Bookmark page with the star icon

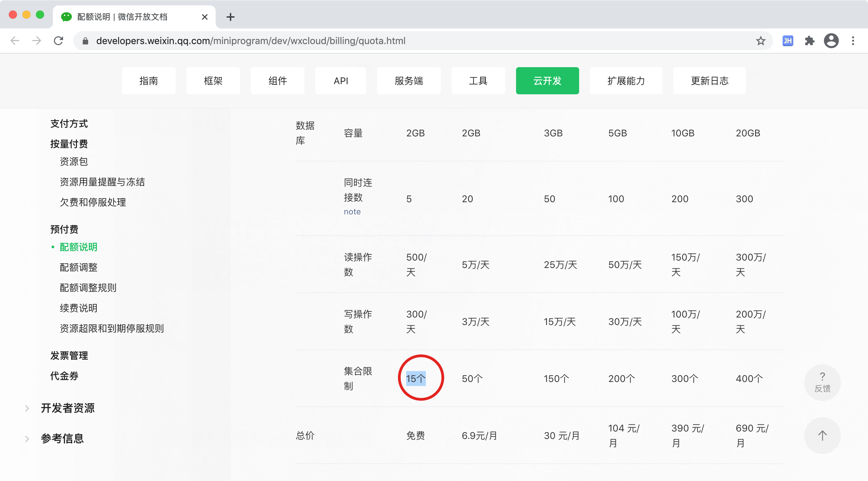point(761,41)
